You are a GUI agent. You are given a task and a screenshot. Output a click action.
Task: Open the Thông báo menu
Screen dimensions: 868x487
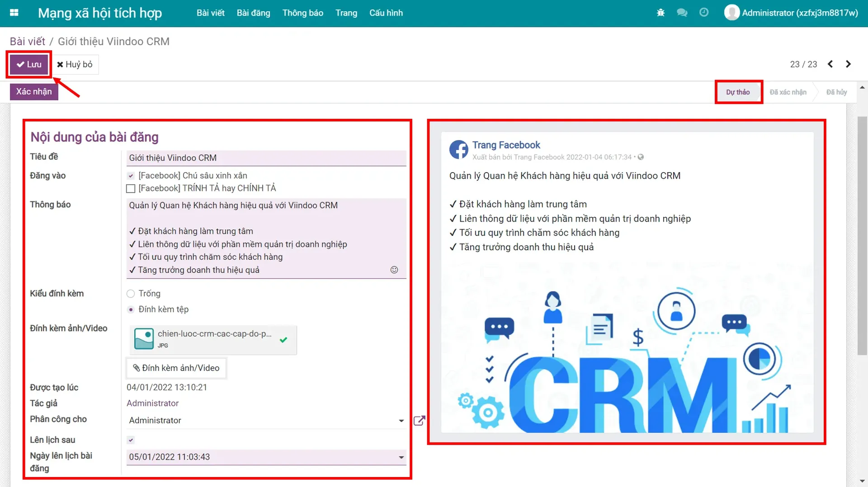tap(302, 13)
